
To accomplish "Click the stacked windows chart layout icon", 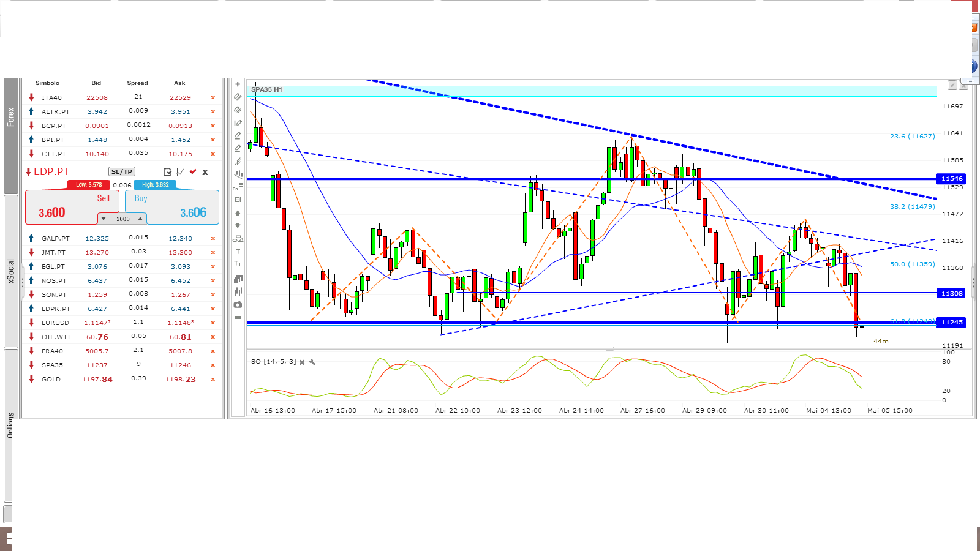I will click(238, 279).
